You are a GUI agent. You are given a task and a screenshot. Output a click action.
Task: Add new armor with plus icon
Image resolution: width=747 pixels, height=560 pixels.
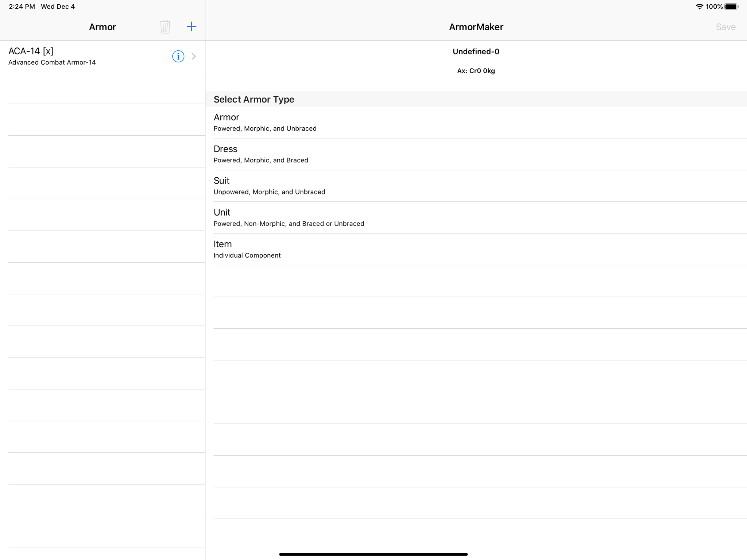pyautogui.click(x=191, y=27)
